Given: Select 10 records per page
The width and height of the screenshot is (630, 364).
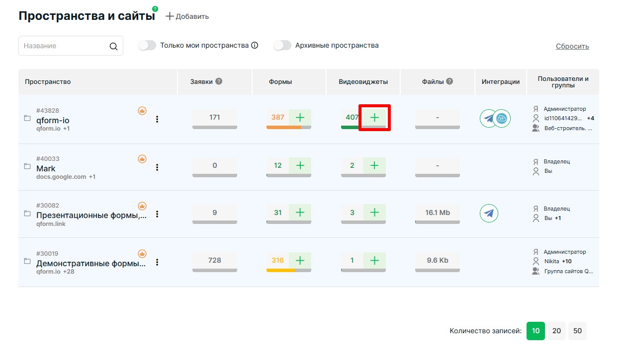Looking at the screenshot, I should (536, 331).
